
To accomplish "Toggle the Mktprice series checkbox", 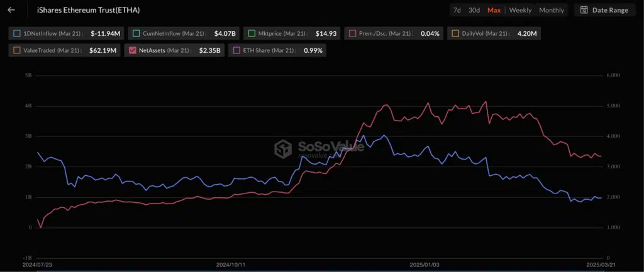I will [252, 34].
